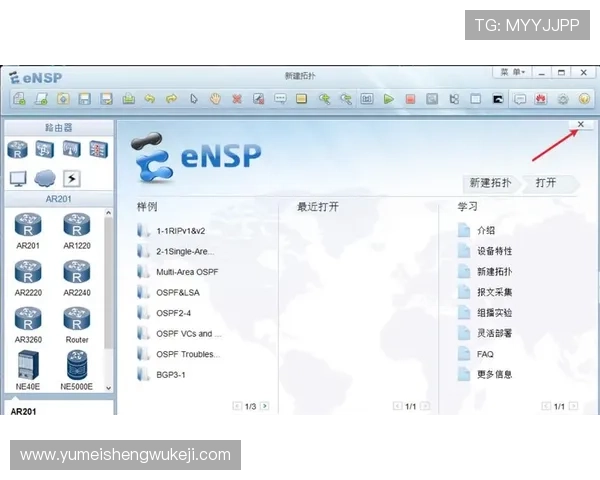The height and width of the screenshot is (480, 600).
Task: Click the data capture toolbar icon
Action: pos(432,99)
